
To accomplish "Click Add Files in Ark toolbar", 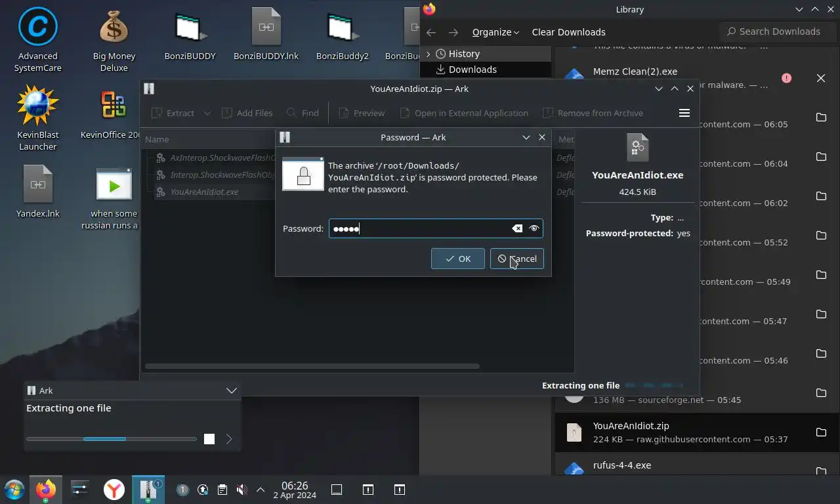I will coord(247,113).
